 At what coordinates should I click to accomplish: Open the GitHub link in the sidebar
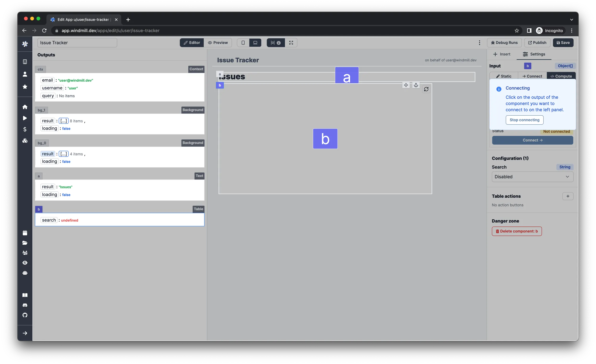[x=25, y=315]
